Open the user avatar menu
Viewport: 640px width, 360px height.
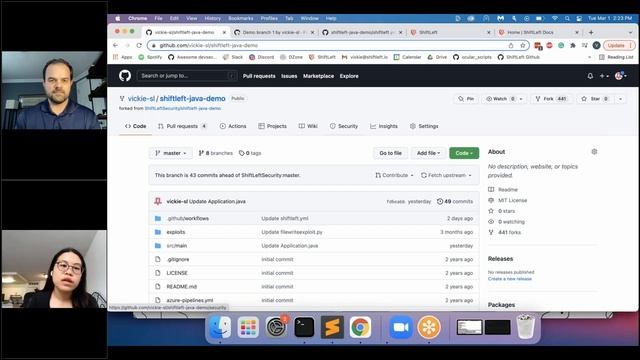point(620,76)
